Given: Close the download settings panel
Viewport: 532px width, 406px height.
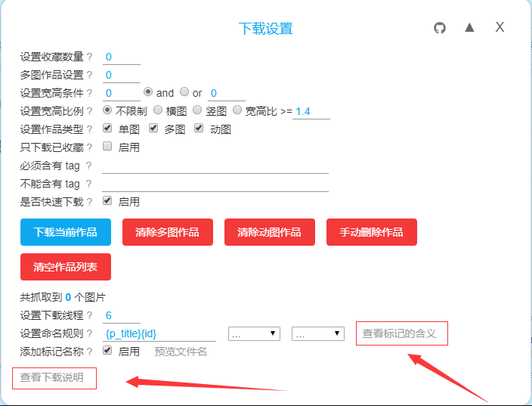Looking at the screenshot, I should click(500, 27).
